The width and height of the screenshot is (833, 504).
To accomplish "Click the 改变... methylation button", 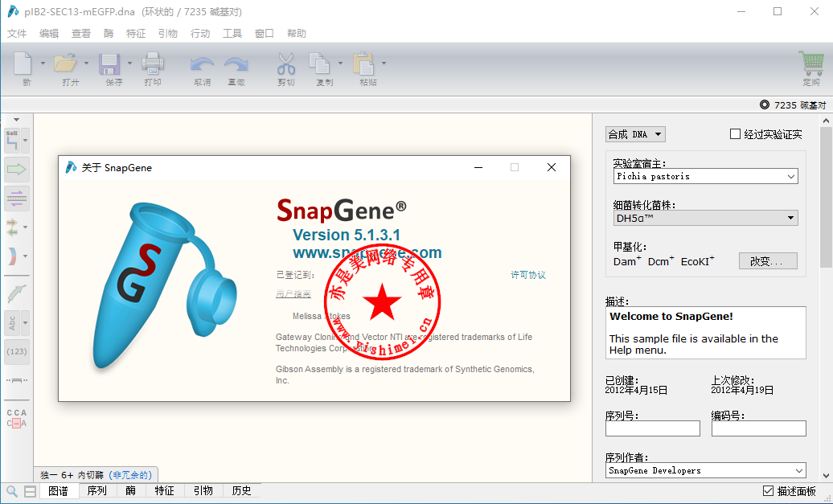I will click(x=768, y=260).
